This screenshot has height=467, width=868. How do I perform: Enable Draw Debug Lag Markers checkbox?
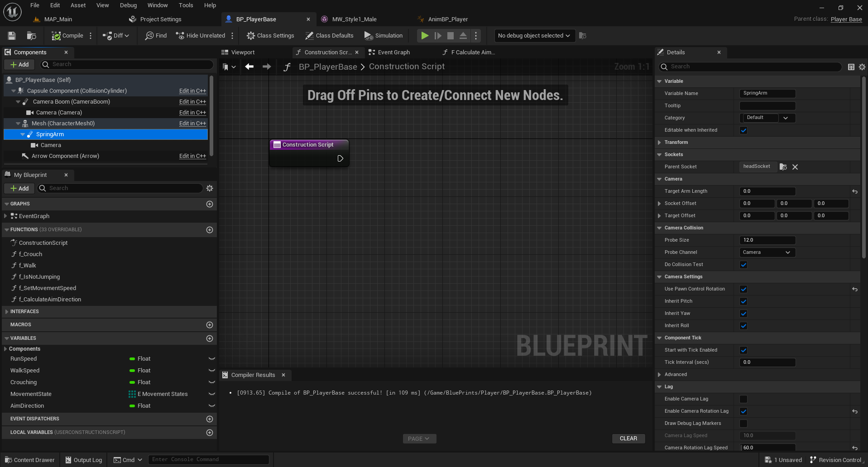coord(743,424)
